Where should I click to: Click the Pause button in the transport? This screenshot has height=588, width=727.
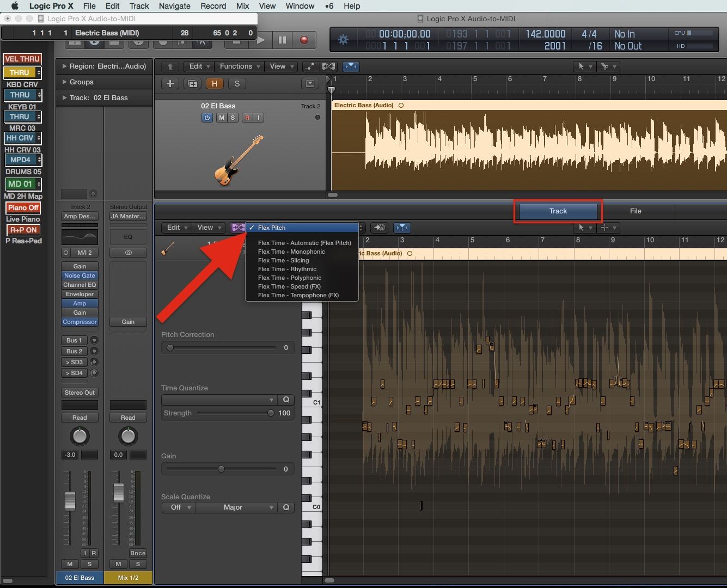[282, 40]
